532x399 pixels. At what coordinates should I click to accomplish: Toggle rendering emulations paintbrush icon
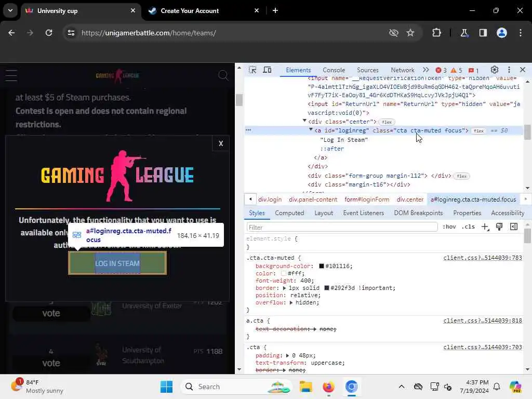[499, 227]
